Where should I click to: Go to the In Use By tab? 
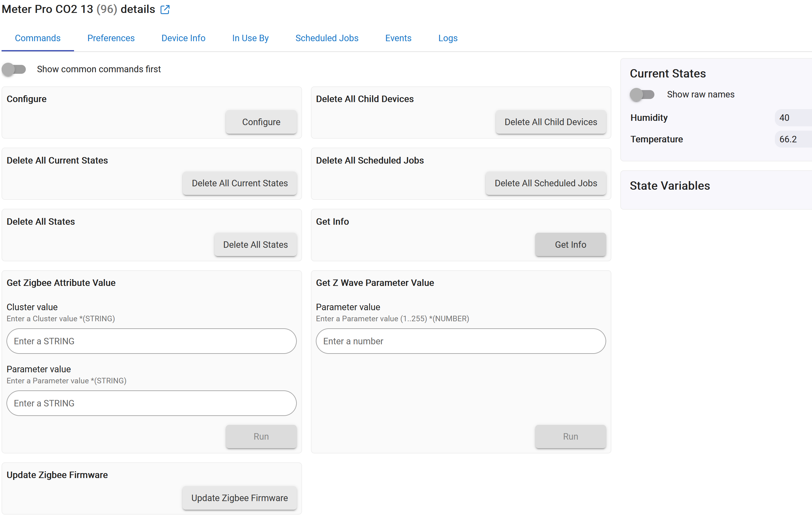250,38
